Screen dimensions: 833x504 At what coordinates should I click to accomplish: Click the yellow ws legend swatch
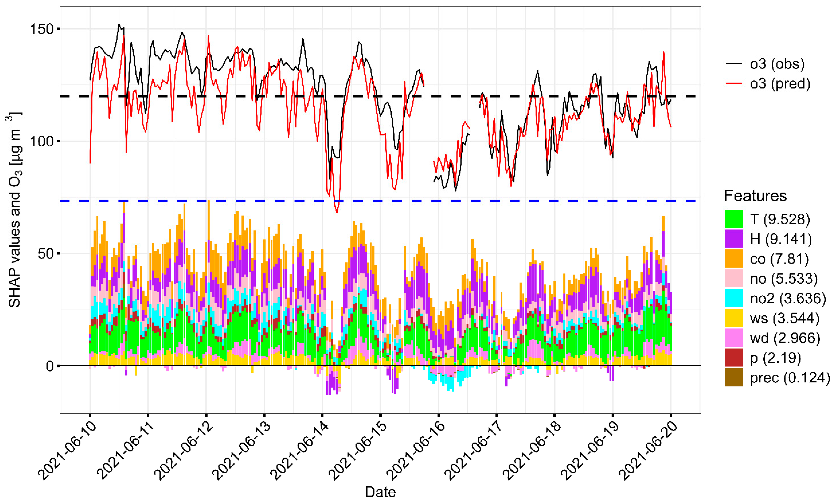click(734, 318)
